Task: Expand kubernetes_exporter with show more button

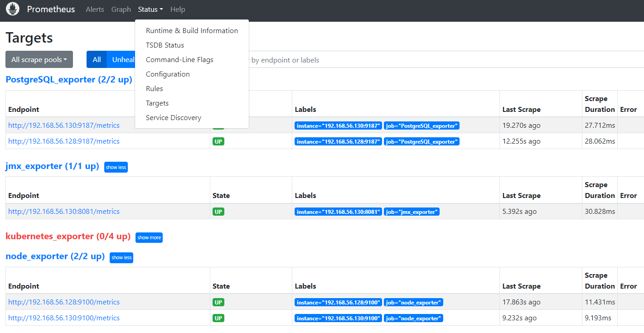Action: pos(149,237)
